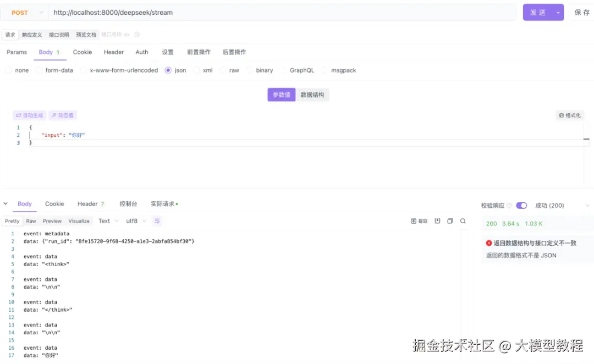Open the Text format dropdown in response
Image resolution: width=594 pixels, height=364 pixels.
[108, 220]
